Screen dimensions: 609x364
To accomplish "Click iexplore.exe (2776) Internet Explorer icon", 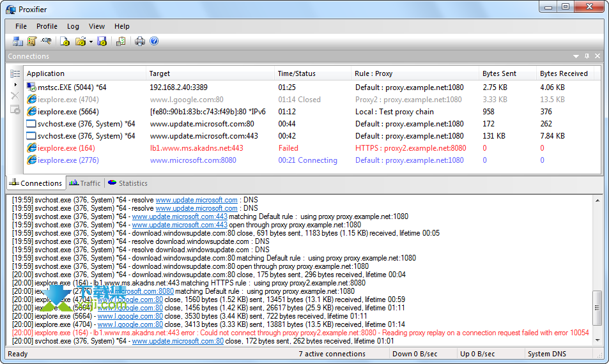I will click(x=31, y=160).
